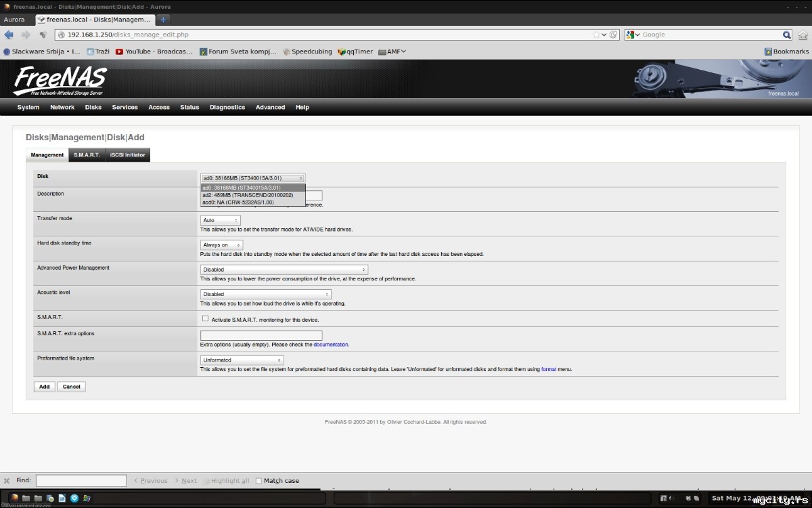This screenshot has width=812, height=508.
Task: Follow the format menu link
Action: pyautogui.click(x=549, y=369)
